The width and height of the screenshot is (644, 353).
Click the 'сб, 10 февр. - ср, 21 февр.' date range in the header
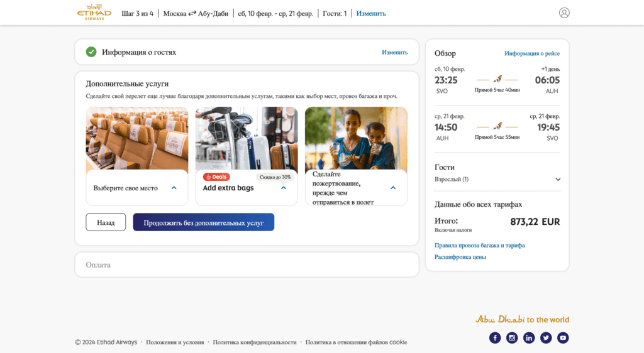pyautogui.click(x=275, y=14)
